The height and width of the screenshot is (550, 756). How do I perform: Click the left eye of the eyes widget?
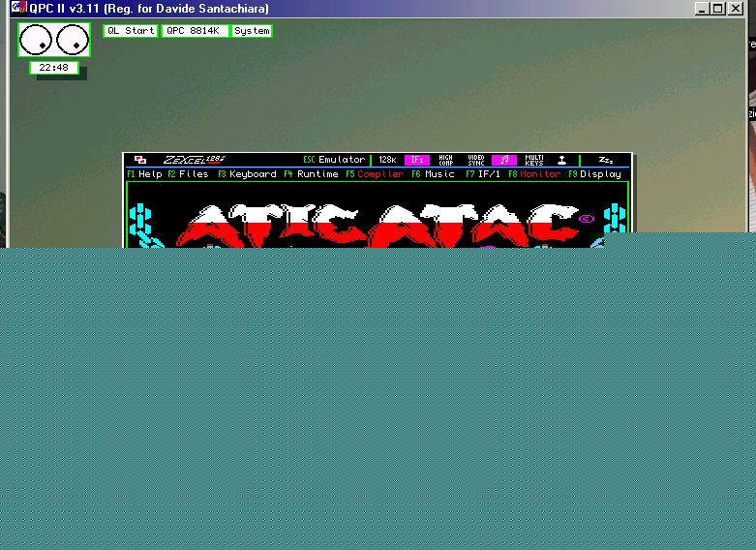(36, 40)
